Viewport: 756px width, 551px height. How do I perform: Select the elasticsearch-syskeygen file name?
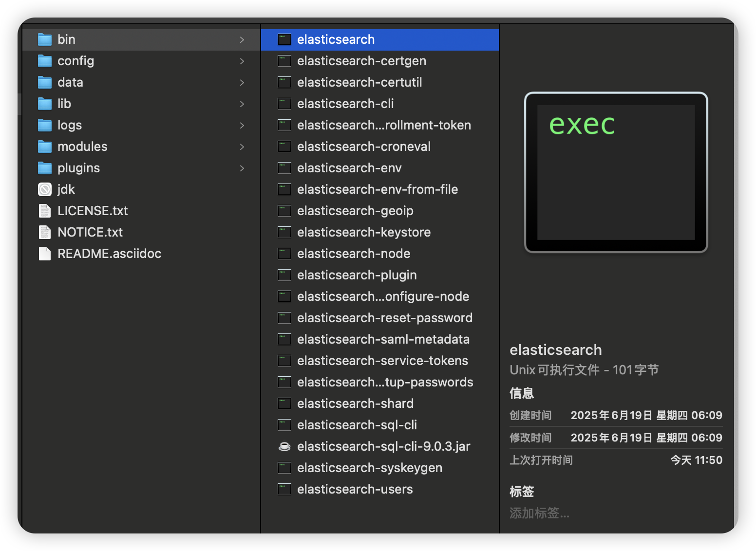pos(370,468)
